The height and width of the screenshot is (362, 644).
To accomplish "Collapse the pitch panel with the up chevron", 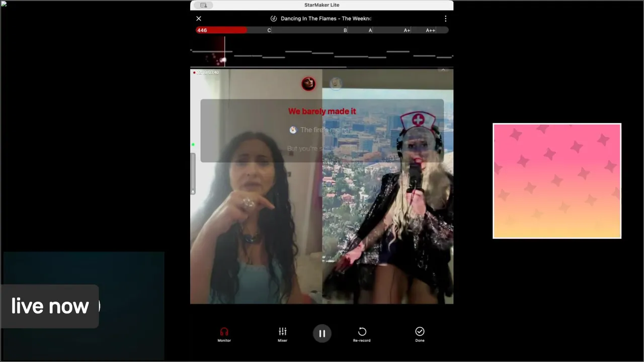I will click(443, 69).
